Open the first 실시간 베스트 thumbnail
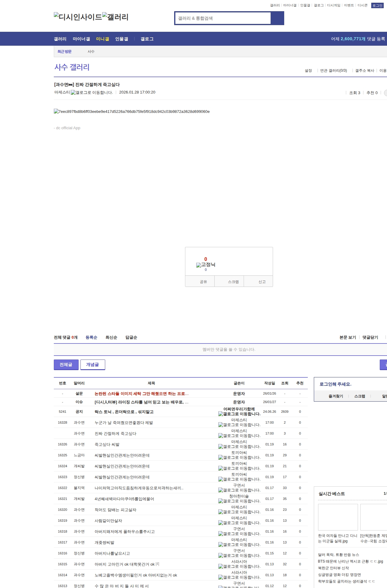This screenshot has height=588, width=387. tap(338, 517)
